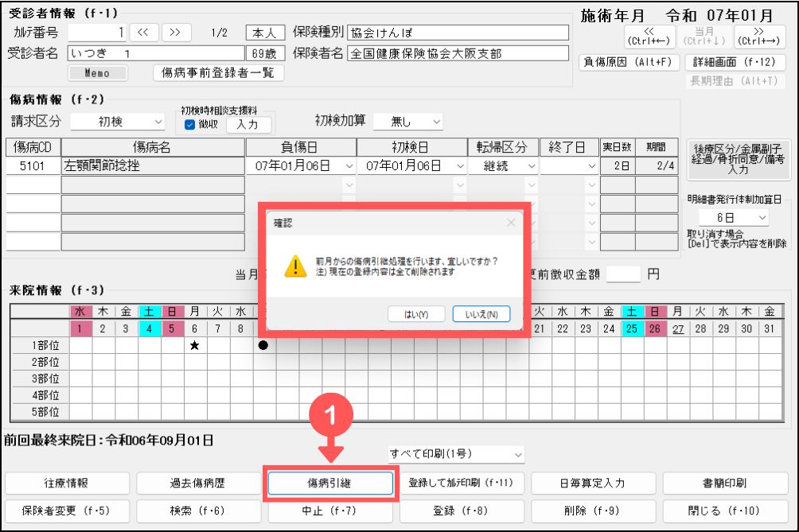Click the 受診者名 input field
Image resolution: width=799 pixels, height=532 pixels.
[x=155, y=53]
